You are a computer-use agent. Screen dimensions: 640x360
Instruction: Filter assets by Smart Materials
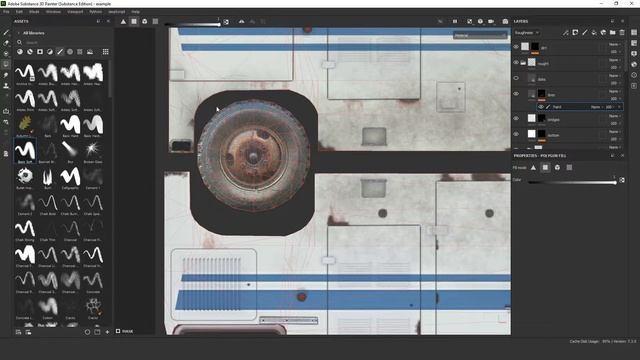click(30, 52)
